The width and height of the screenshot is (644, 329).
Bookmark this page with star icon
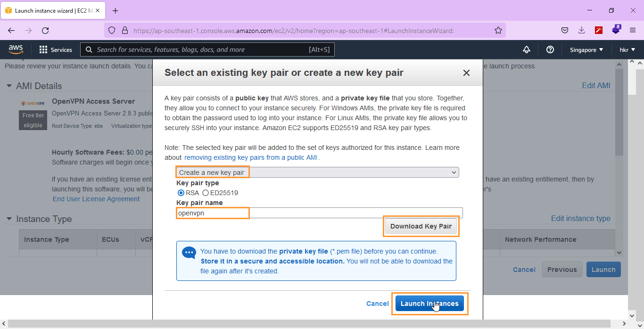coord(498,30)
